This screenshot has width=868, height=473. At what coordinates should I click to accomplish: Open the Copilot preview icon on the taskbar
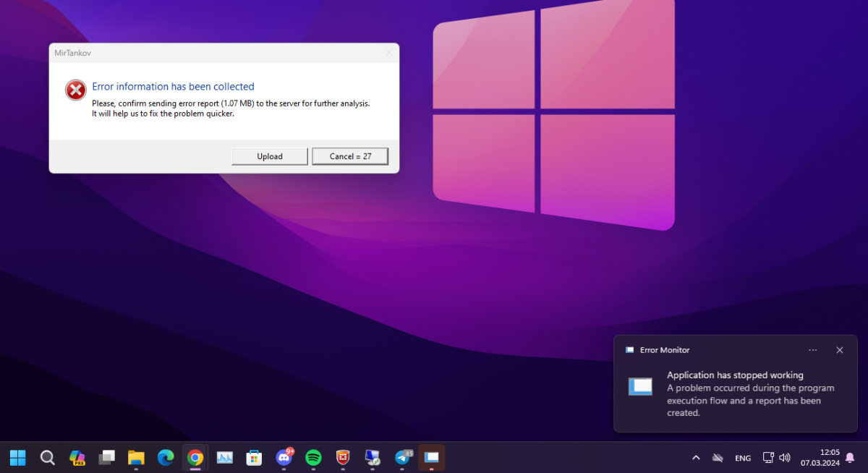click(77, 457)
